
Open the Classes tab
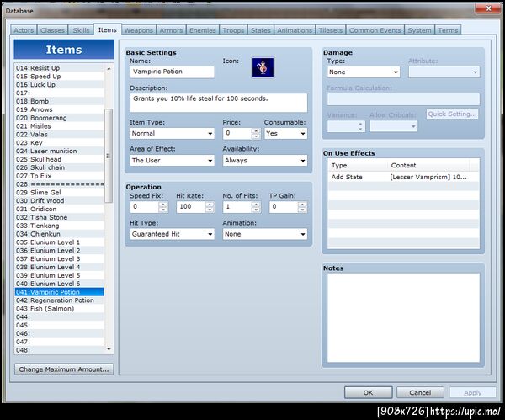(x=52, y=30)
